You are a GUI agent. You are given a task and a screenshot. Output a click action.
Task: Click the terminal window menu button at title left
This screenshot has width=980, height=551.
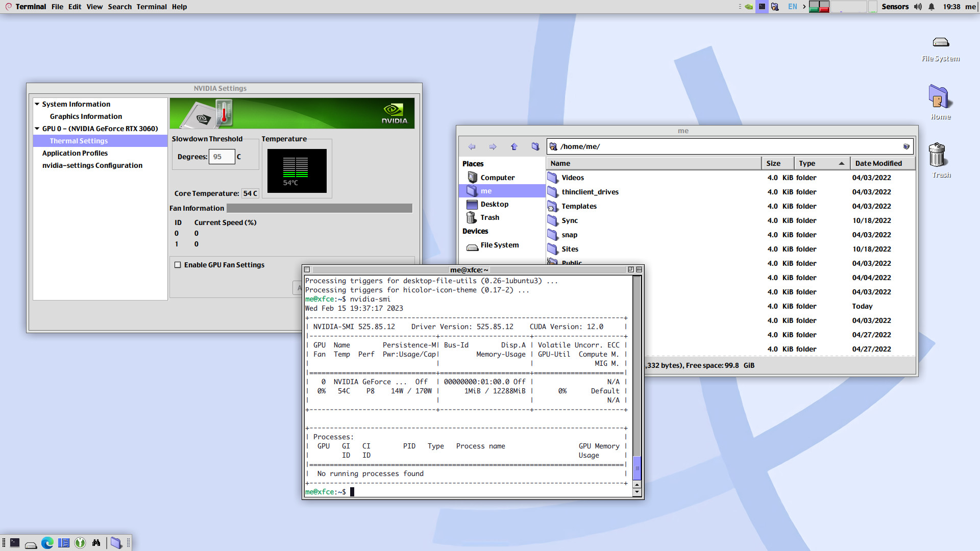click(307, 269)
